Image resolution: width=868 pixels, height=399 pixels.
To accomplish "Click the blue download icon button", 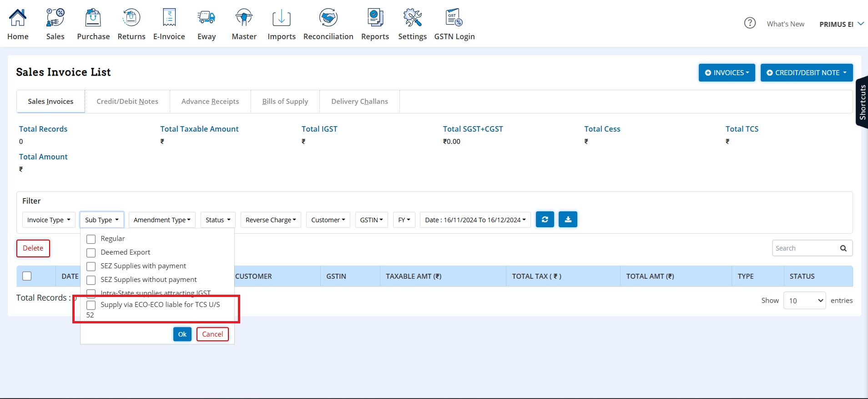I will click(568, 220).
